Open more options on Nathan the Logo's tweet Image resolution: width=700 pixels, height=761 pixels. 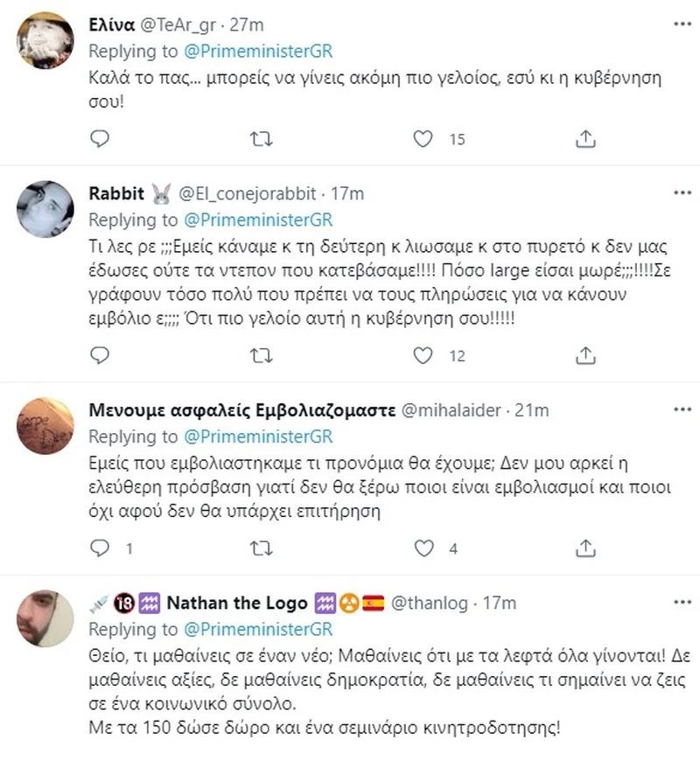click(x=681, y=603)
